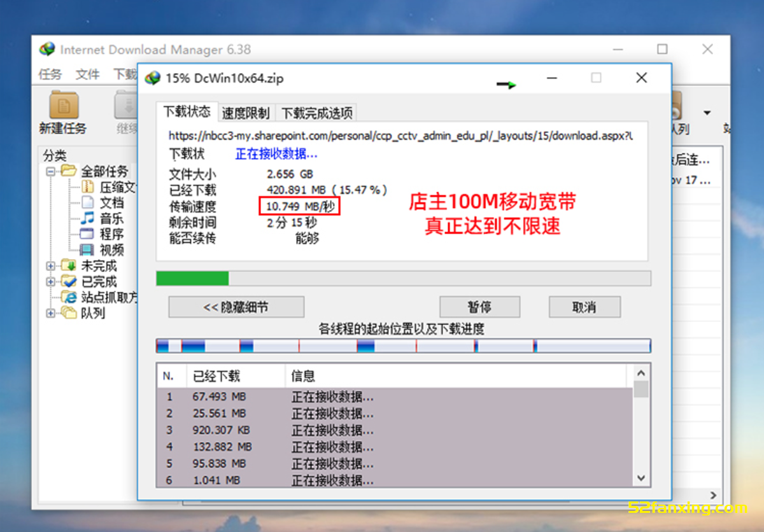Click the thread list scrollbar thumb

[x=641, y=389]
